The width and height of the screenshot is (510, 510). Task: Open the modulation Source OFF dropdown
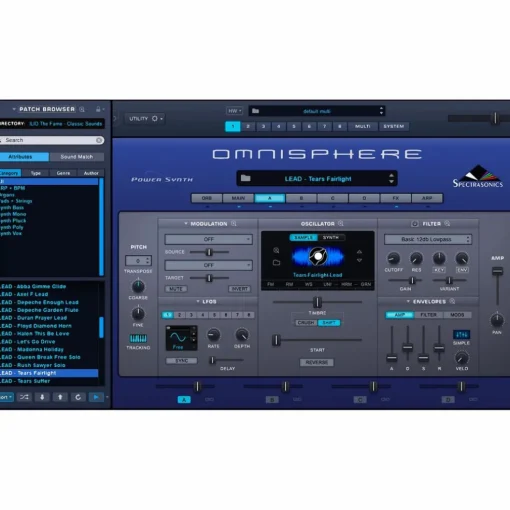pyautogui.click(x=208, y=239)
